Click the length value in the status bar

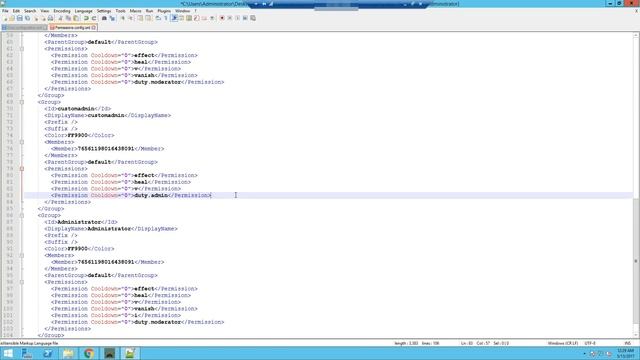click(x=406, y=343)
